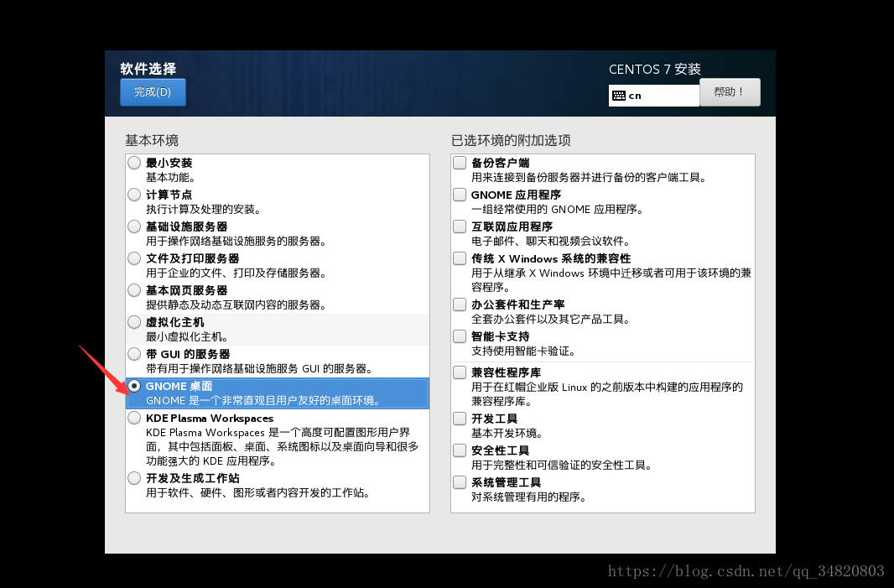This screenshot has width=894, height=588.
Task: Check the 系统管理工具 checkbox
Action: pyautogui.click(x=460, y=482)
